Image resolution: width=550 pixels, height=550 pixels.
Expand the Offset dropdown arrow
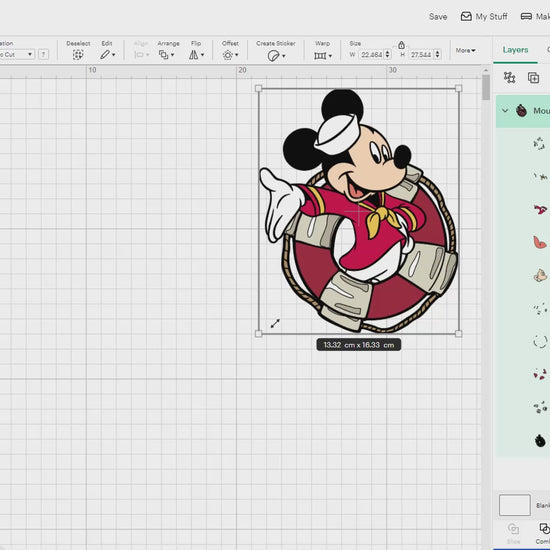pos(237,55)
